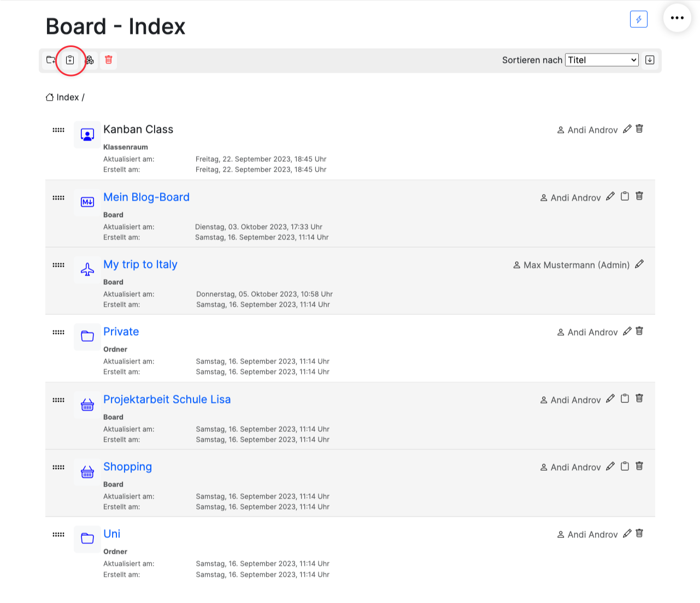Click the sort direction arrow button
Viewport: 700px width, 603px height.
(x=650, y=60)
